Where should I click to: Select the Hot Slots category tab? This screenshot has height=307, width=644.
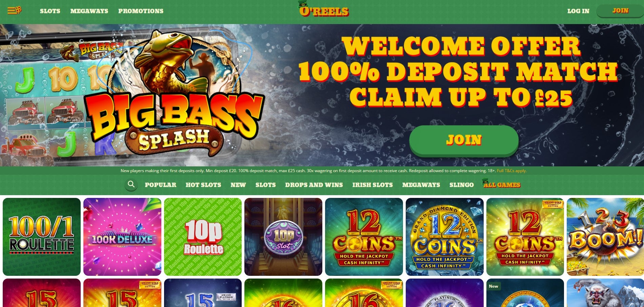pos(203,185)
